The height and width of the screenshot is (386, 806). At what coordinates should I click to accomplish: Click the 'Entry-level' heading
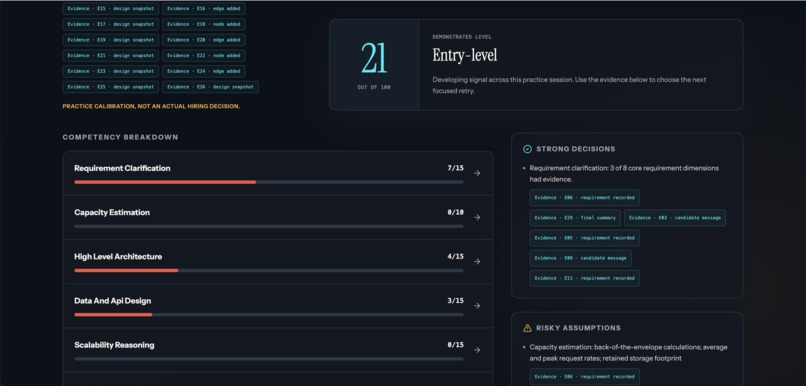coord(465,55)
